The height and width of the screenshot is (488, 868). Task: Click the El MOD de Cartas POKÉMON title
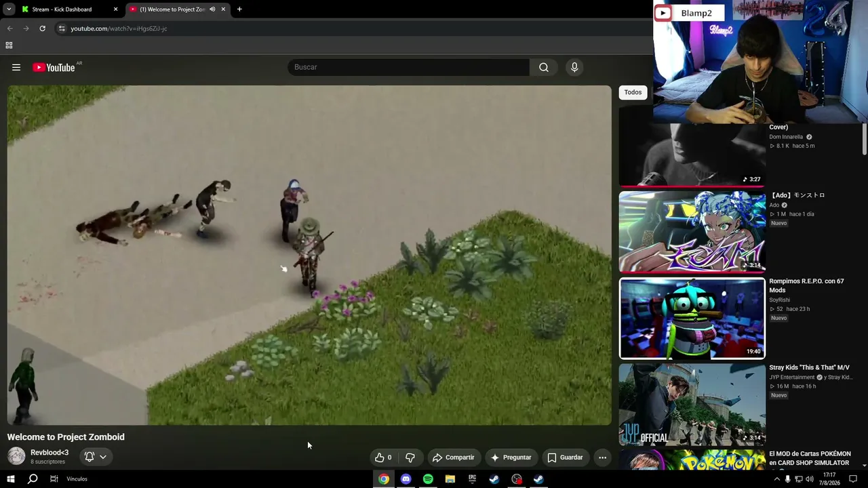pyautogui.click(x=810, y=458)
